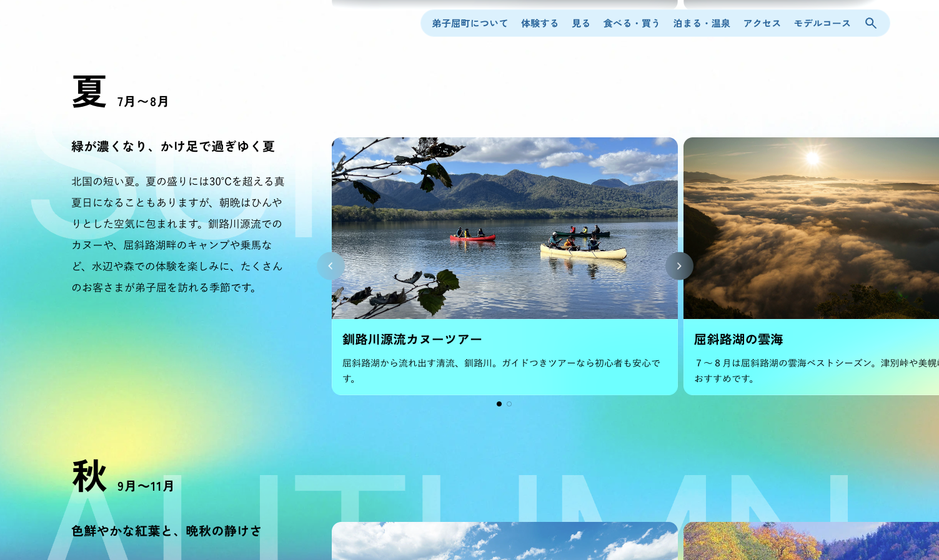Screen dimensions: 939x560
Task: Click the 9月〜11月 date label
Action: (x=146, y=486)
